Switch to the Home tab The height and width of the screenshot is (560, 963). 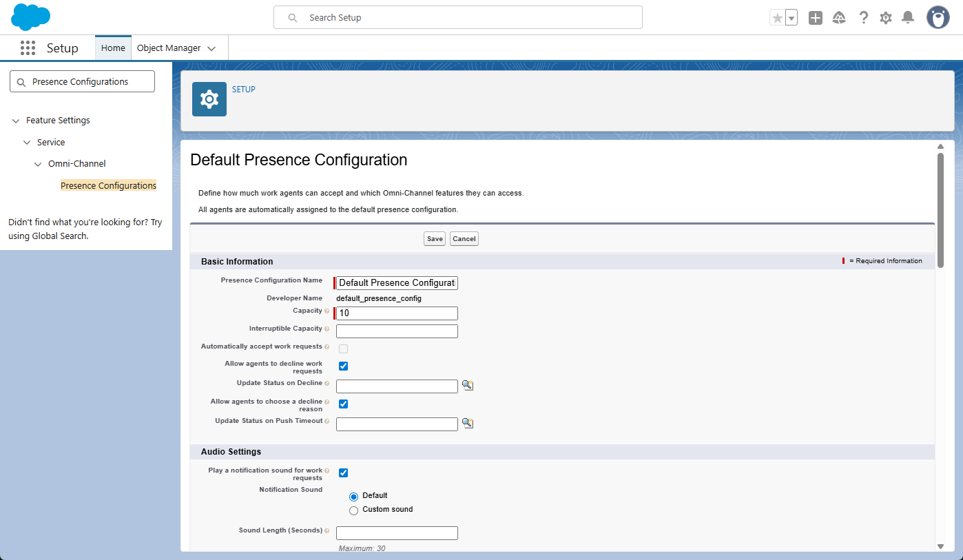pyautogui.click(x=113, y=48)
